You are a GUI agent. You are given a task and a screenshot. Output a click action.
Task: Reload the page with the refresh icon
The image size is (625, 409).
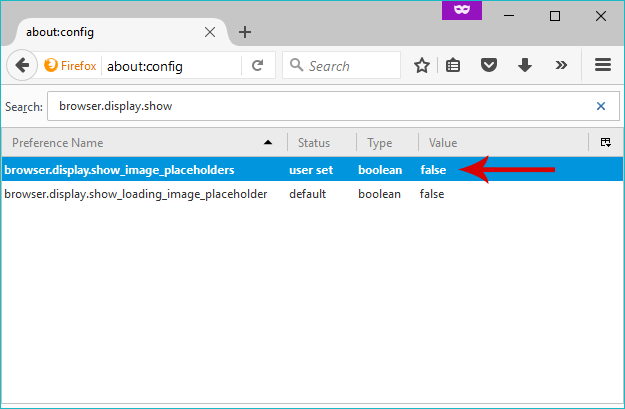(258, 65)
